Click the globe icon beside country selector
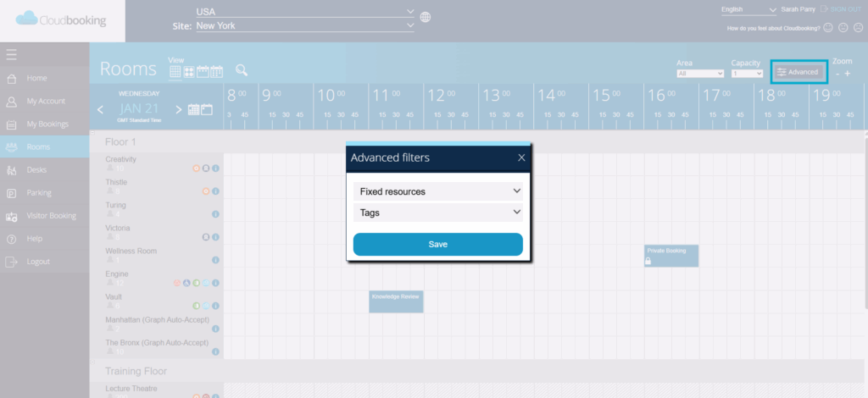This screenshot has width=868, height=398. coord(426,17)
